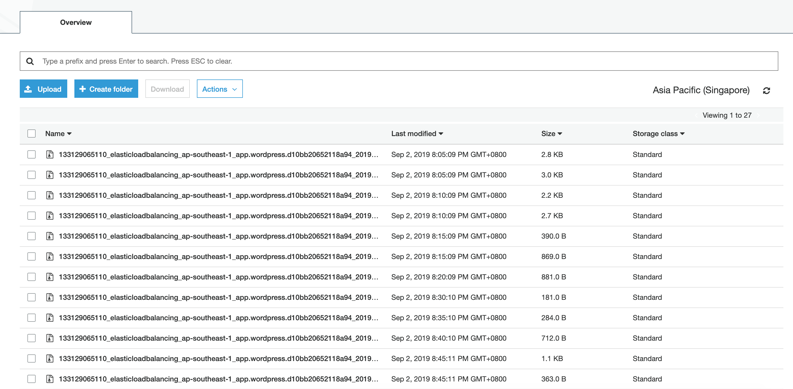This screenshot has width=793, height=389.
Task: Click the '8:35:10 PM' last modified timestamp
Action: pos(449,318)
